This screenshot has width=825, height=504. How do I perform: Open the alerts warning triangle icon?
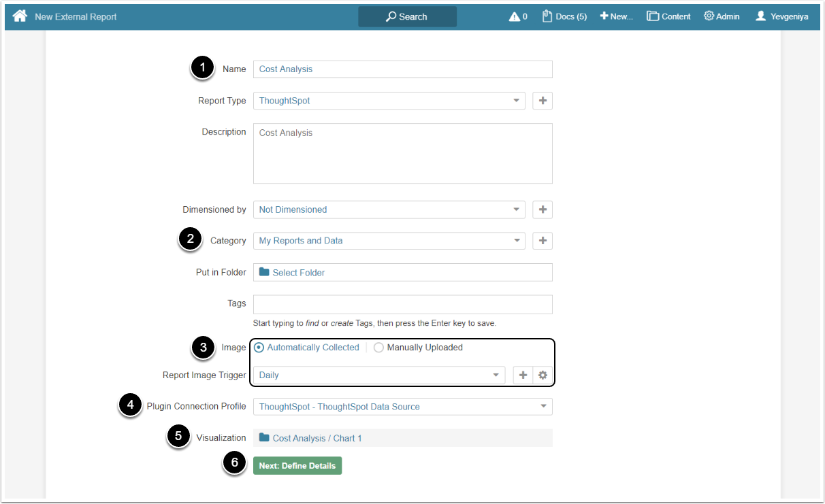(x=515, y=16)
